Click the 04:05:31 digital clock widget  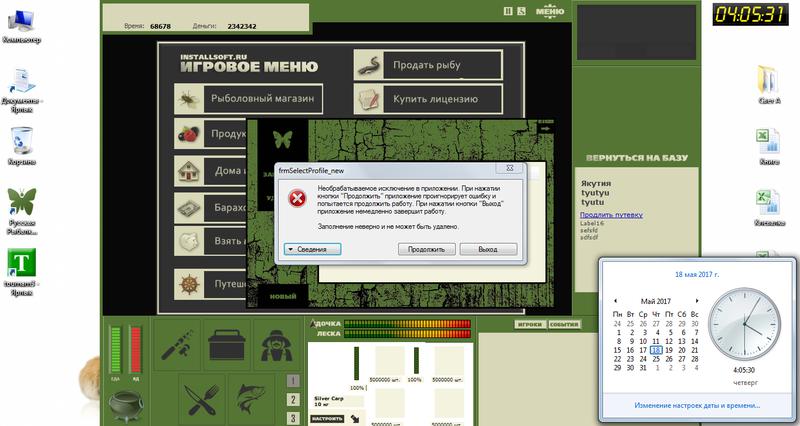749,14
